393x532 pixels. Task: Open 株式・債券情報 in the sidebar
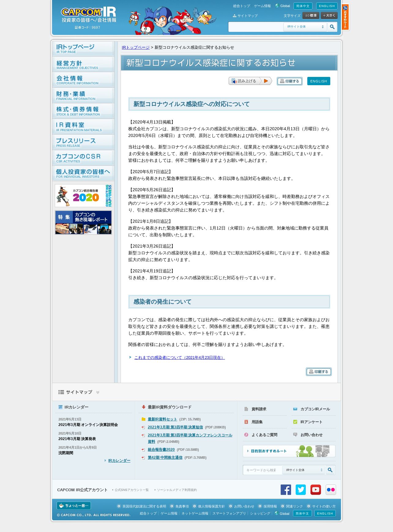point(83,111)
